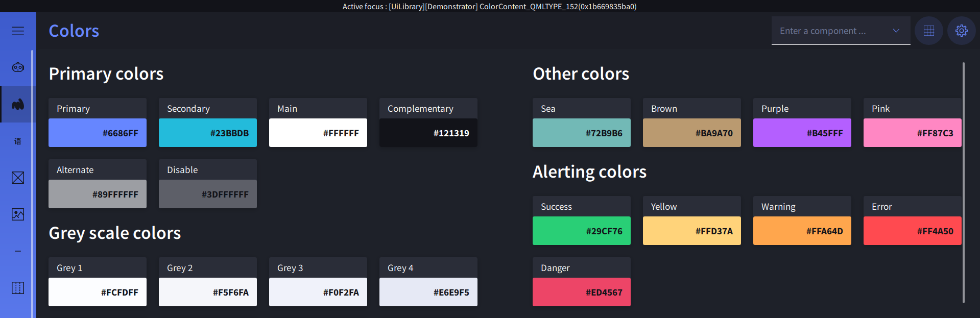The image size is (980, 318).
Task: Click the 'Brown' swatch label
Action: click(664, 109)
